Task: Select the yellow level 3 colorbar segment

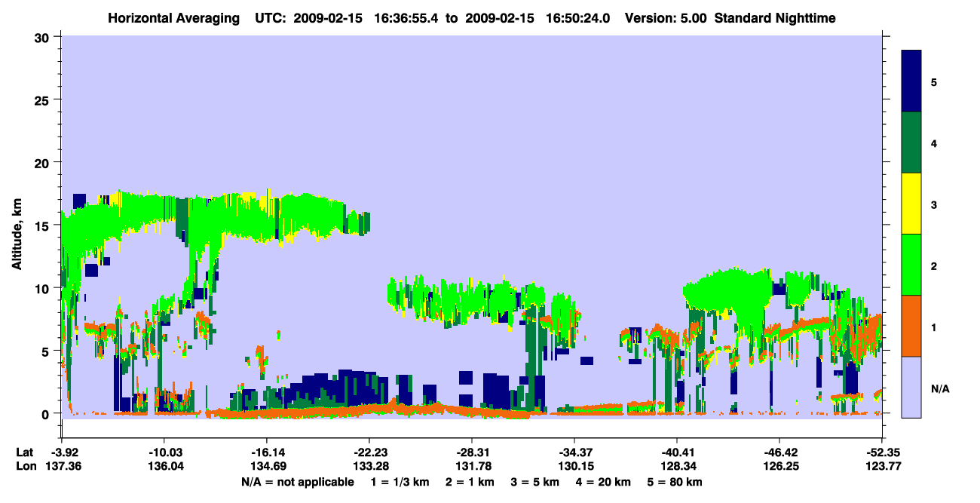Action: tap(911, 204)
